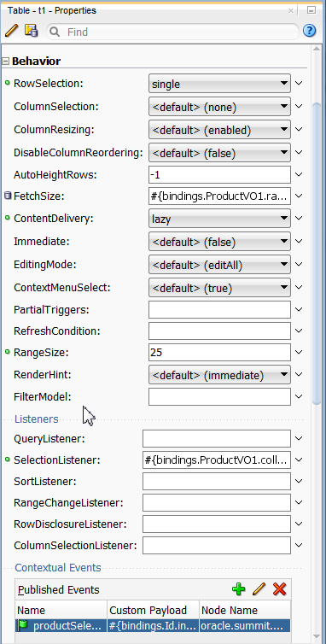The image size is (326, 644).
Task: Open property menu arrow for SortListener
Action: tap(299, 481)
